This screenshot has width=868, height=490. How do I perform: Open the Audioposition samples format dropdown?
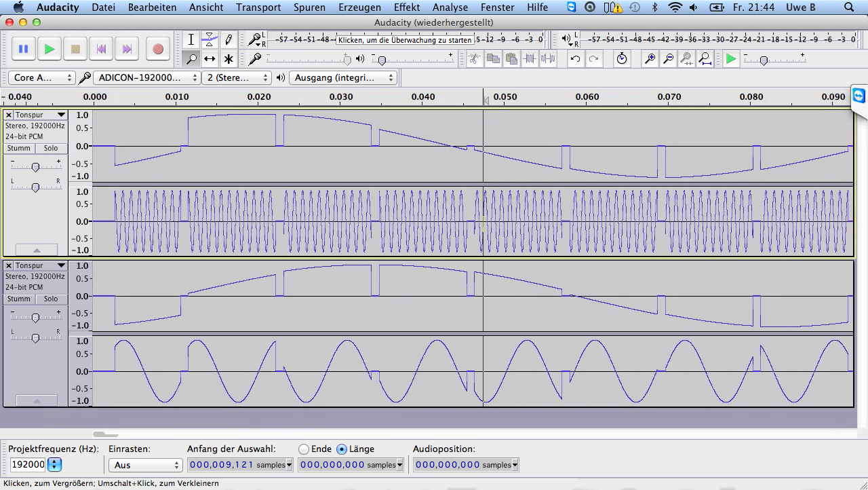tap(515, 465)
